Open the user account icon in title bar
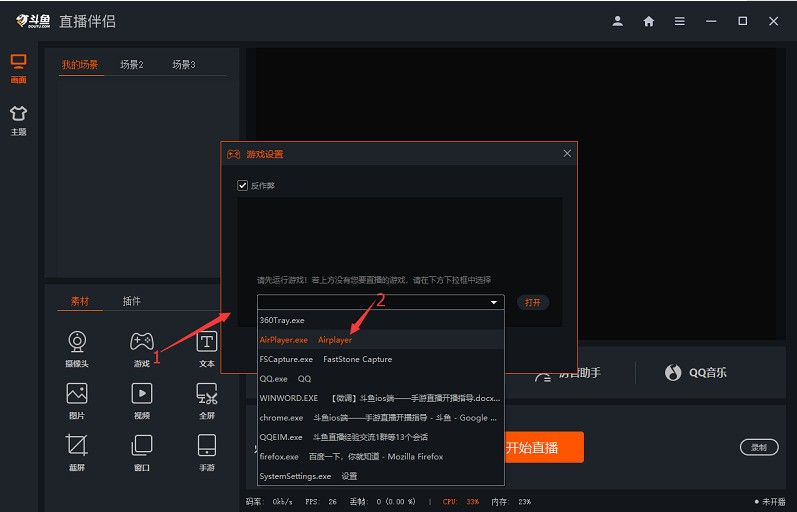 click(618, 21)
